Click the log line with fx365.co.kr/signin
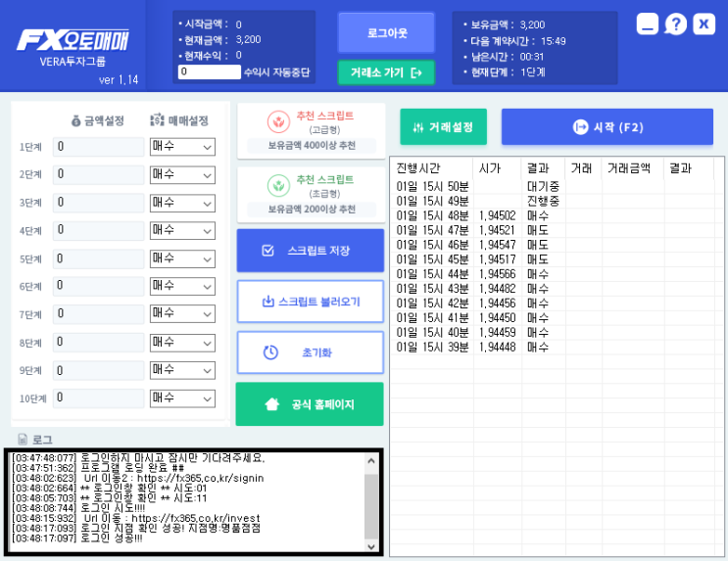 tap(138, 478)
